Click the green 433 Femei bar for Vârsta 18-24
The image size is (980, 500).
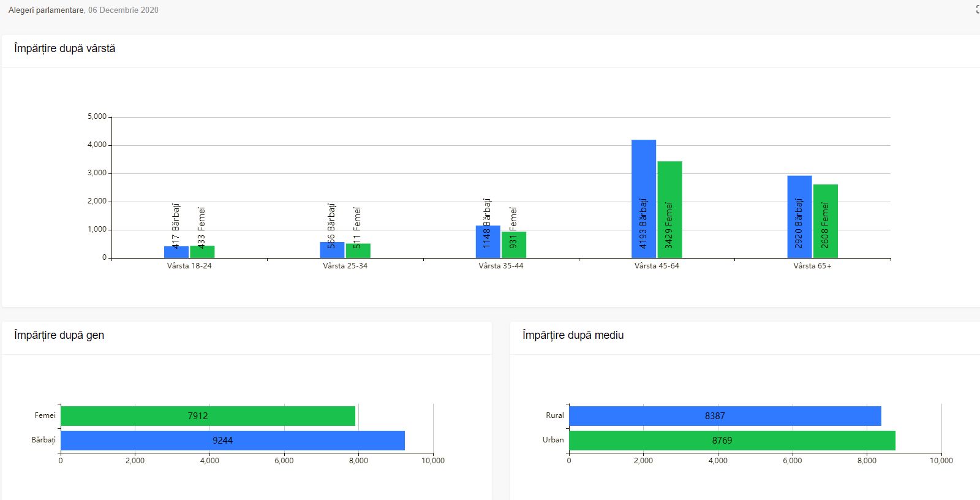click(202, 252)
